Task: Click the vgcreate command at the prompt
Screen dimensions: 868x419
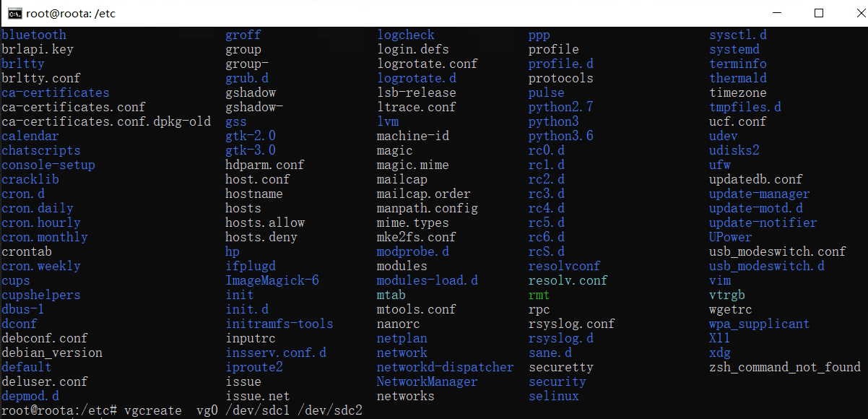Action: (x=153, y=410)
